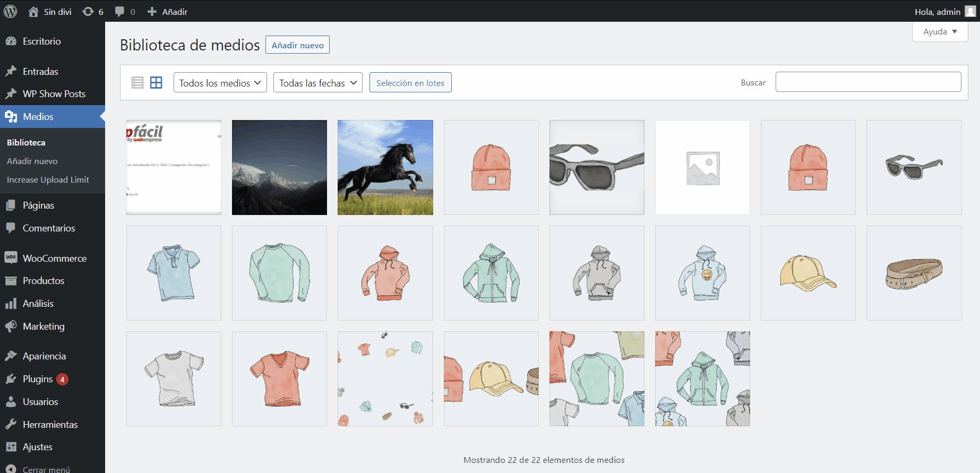Expand the Todas las fechas filter
Image resolution: width=980 pixels, height=473 pixels.
[317, 83]
